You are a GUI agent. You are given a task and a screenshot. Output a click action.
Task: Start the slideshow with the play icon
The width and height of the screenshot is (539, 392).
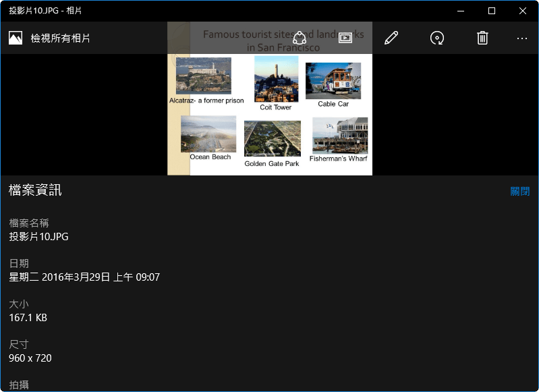click(x=345, y=38)
